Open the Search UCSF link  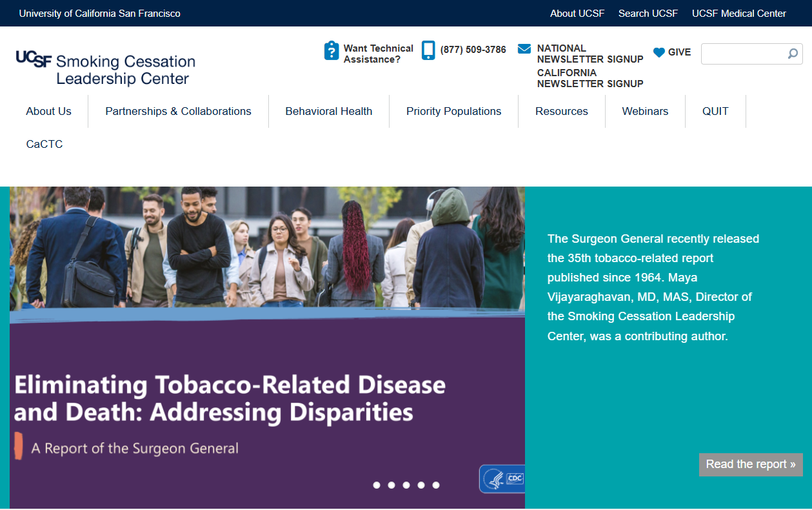[648, 13]
